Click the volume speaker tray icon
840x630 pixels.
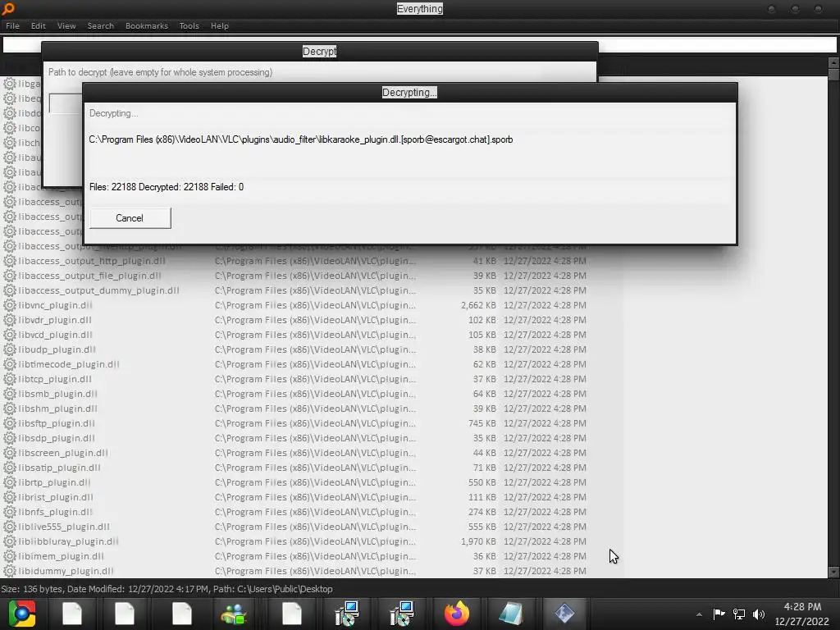[x=759, y=614]
